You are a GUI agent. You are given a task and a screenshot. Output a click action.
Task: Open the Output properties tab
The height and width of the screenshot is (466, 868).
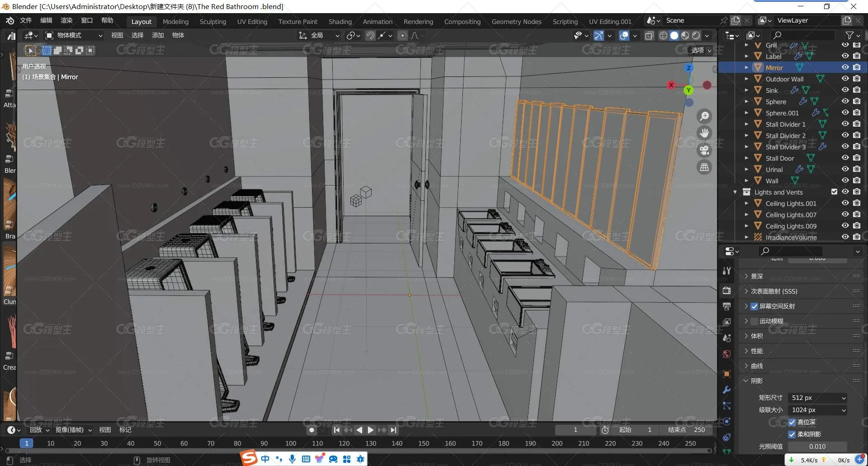(x=726, y=306)
